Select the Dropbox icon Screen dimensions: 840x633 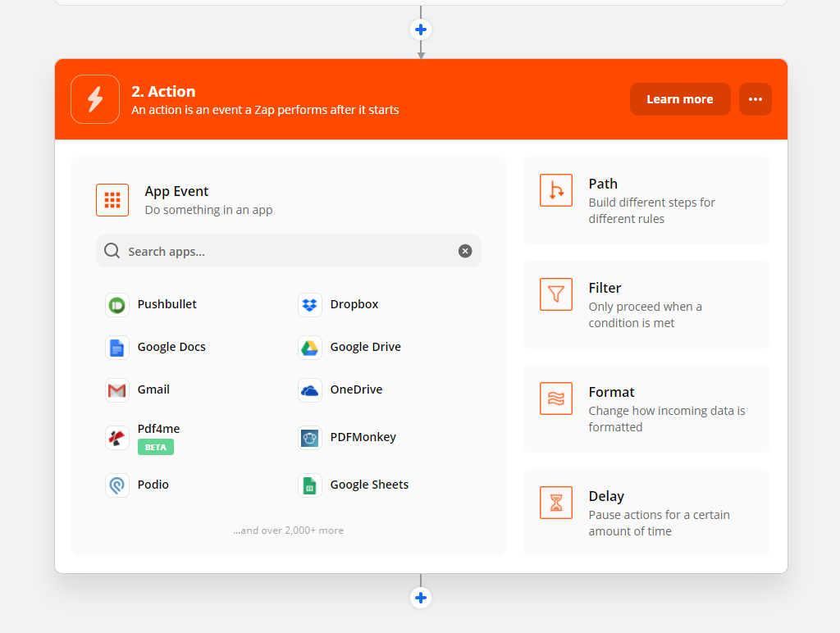point(309,305)
